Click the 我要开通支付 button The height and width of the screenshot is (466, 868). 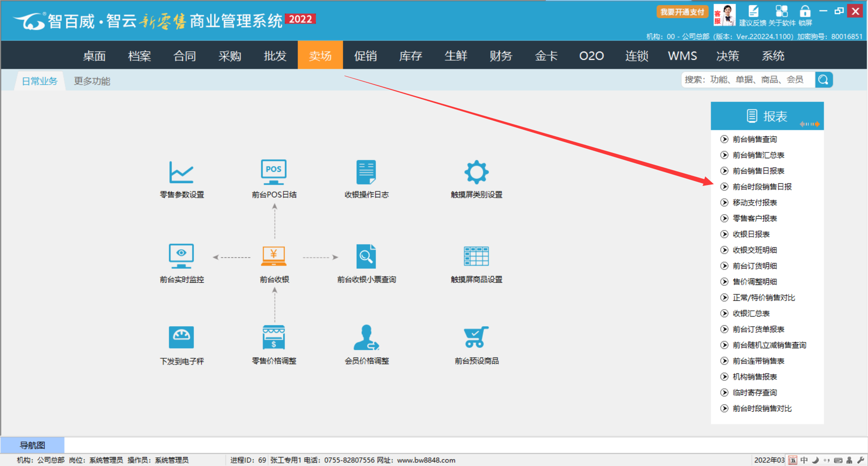682,12
